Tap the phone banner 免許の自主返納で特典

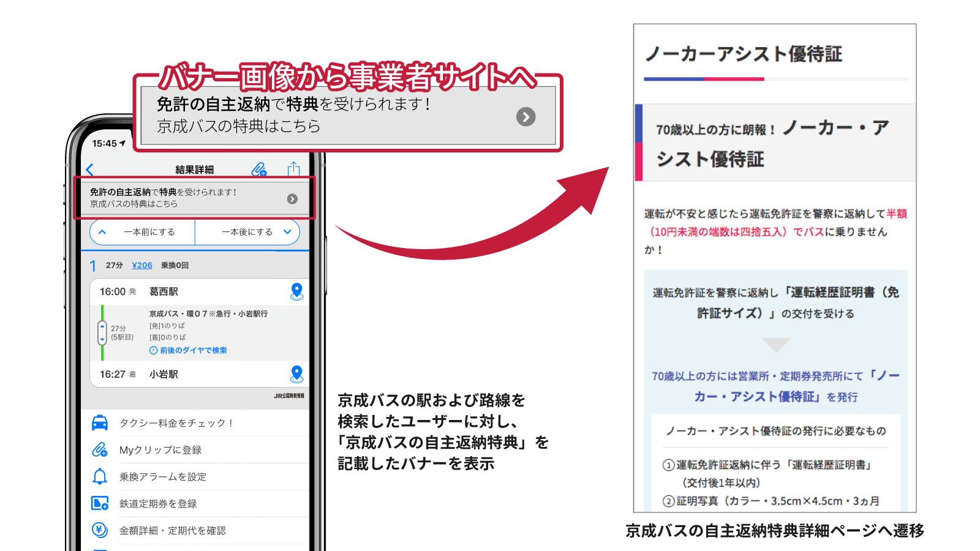click(194, 198)
